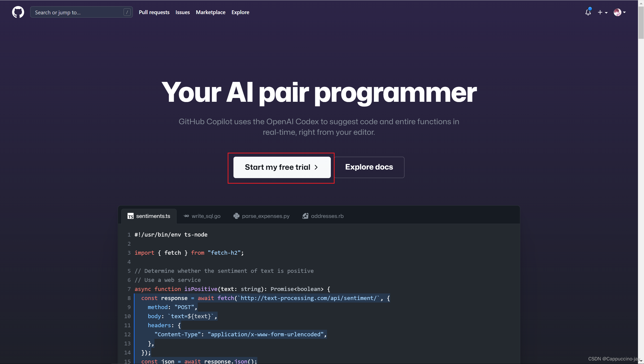Switch to the addresses.rb tab
Image resolution: width=644 pixels, height=364 pixels.
(x=323, y=216)
